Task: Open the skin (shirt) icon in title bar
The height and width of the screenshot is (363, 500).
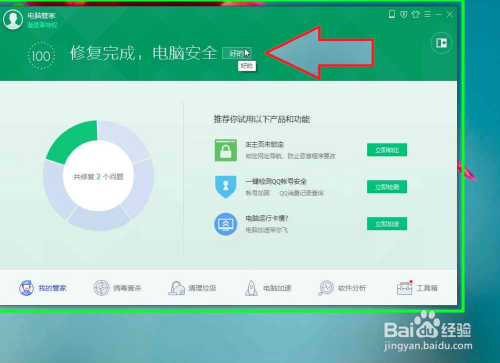Action: [x=415, y=14]
